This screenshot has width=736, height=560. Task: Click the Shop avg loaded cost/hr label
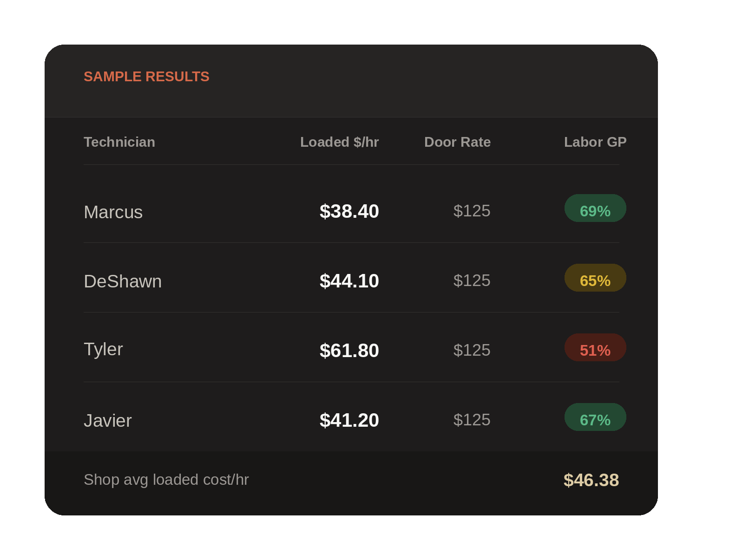pos(166,480)
